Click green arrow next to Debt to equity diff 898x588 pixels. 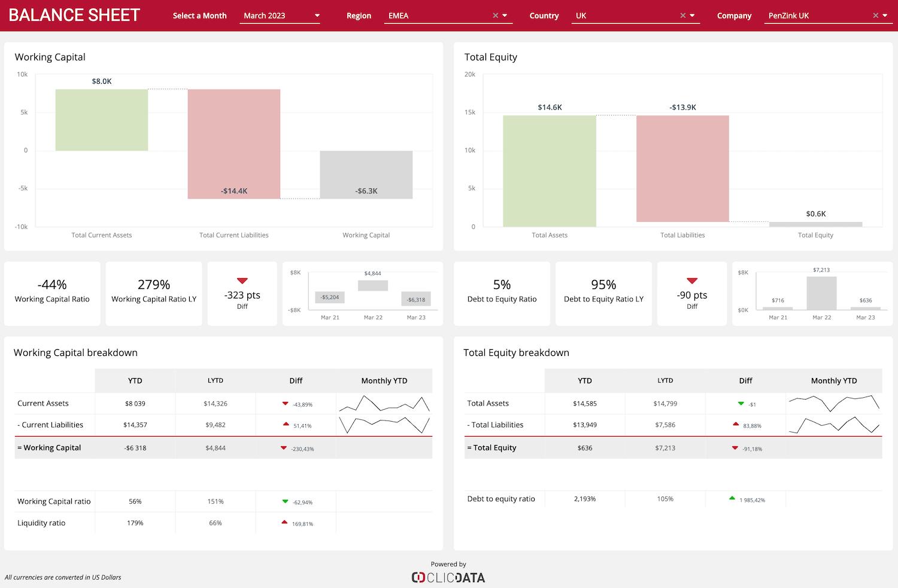pyautogui.click(x=732, y=498)
